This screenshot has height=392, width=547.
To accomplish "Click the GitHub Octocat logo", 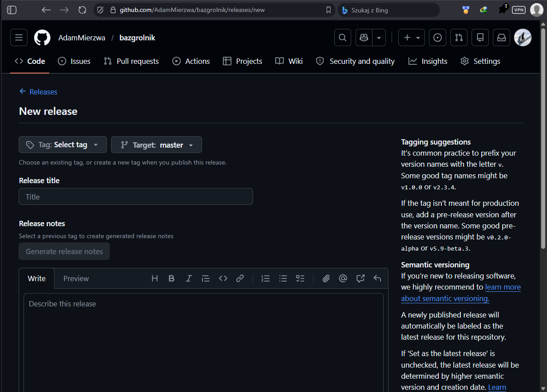I will tap(42, 38).
